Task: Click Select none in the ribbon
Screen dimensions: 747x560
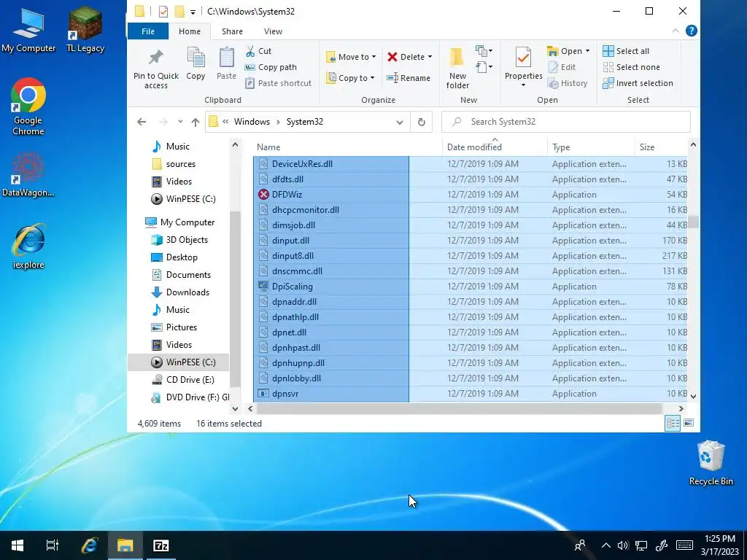Action: [631, 67]
